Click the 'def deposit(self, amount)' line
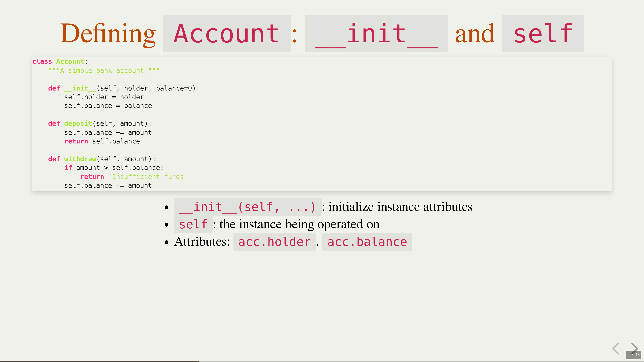644x362 pixels. click(99, 123)
